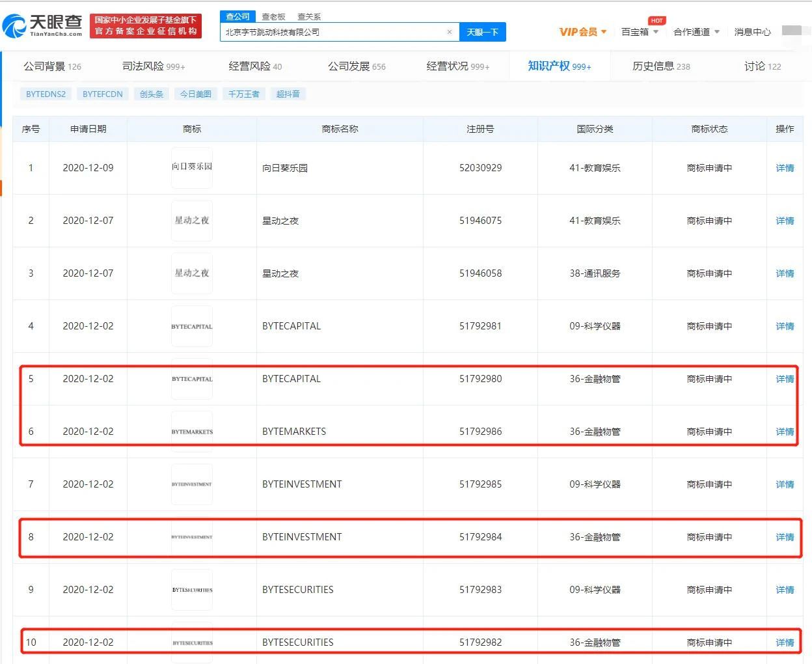
Task: Open the 百宝箱 toolbox
Action: pos(634,31)
